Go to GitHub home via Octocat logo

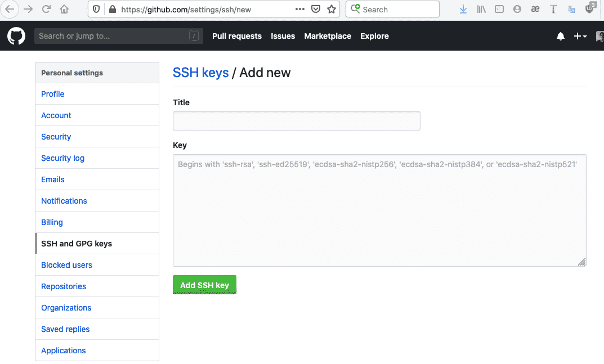pyautogui.click(x=16, y=36)
